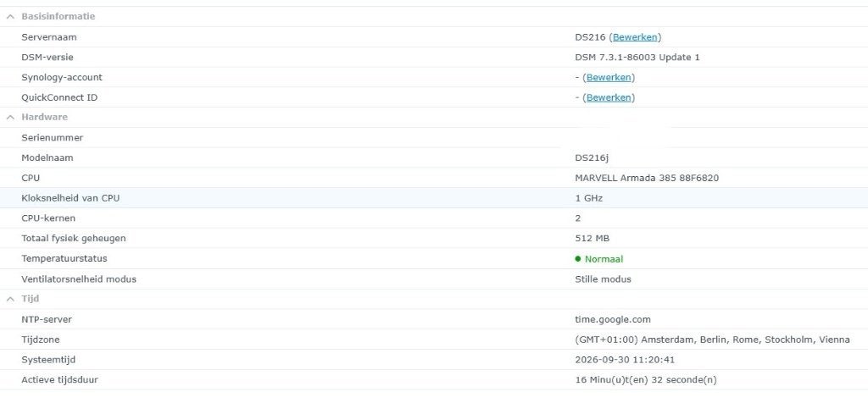Select the DSM 7.3.1-86003 Update 1 value
The height and width of the screenshot is (403, 868).
pos(637,58)
